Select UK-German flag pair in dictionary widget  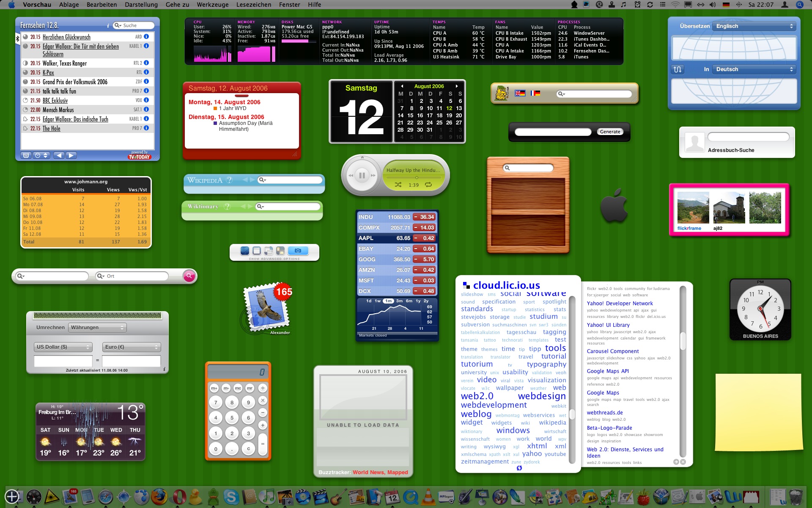coord(520,93)
